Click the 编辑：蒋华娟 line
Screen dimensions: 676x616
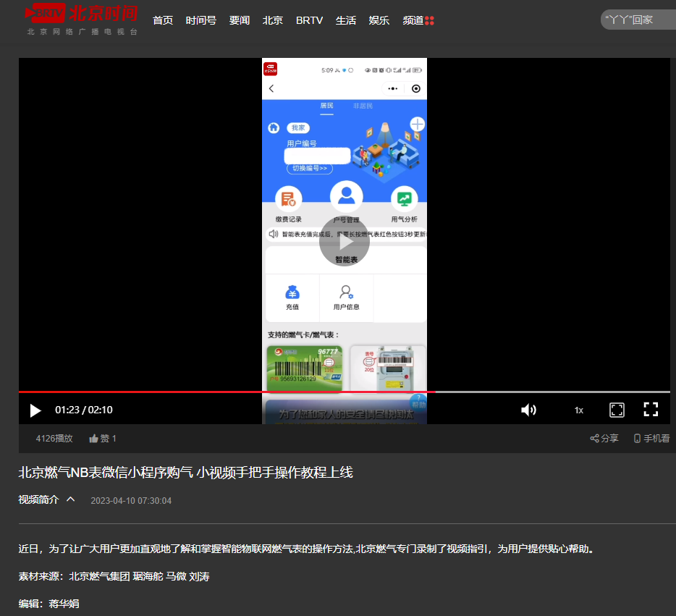pos(48,604)
